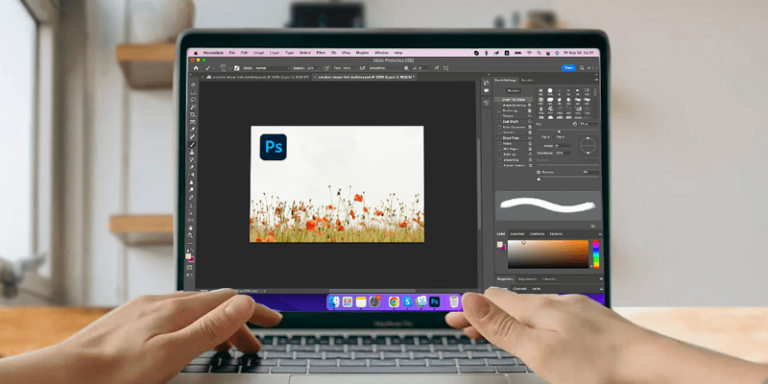Click the blue Share button
The image size is (768, 384).
click(569, 68)
